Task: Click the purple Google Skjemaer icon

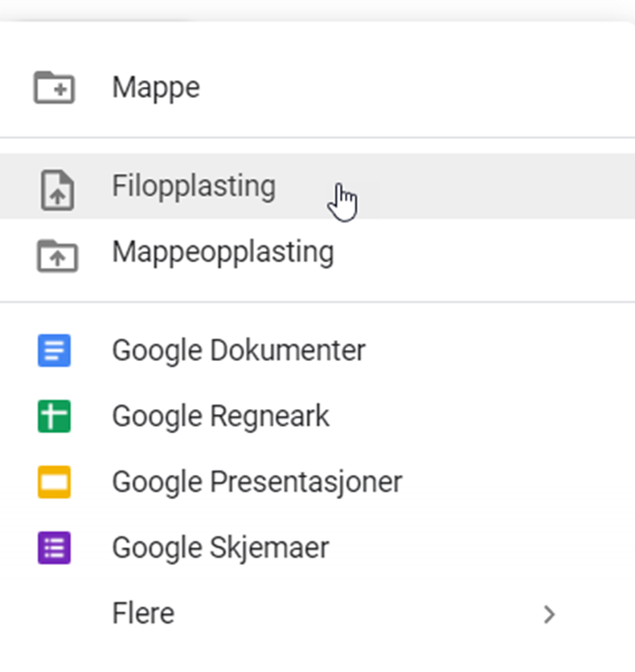Action: pyautogui.click(x=55, y=547)
